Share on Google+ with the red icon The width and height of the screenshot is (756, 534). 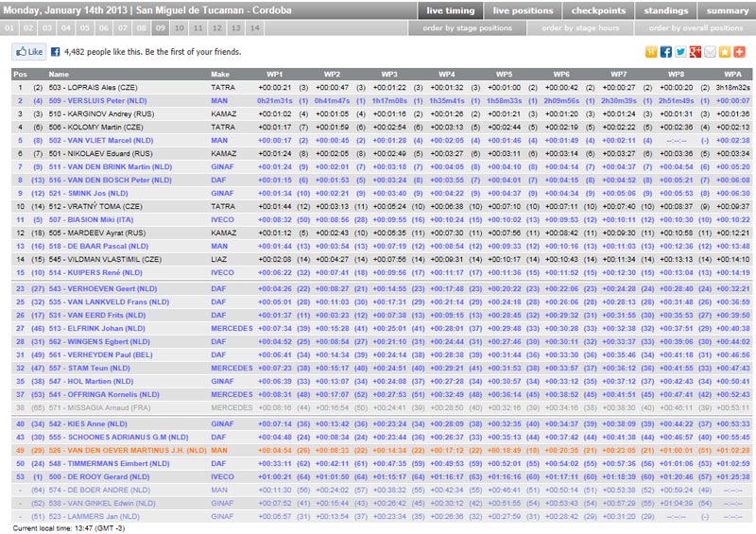[x=696, y=52]
